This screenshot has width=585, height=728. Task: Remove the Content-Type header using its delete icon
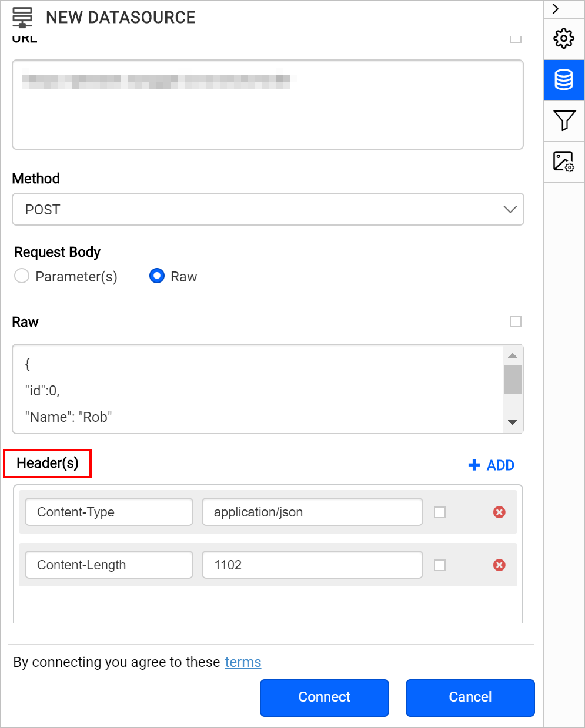coord(499,512)
